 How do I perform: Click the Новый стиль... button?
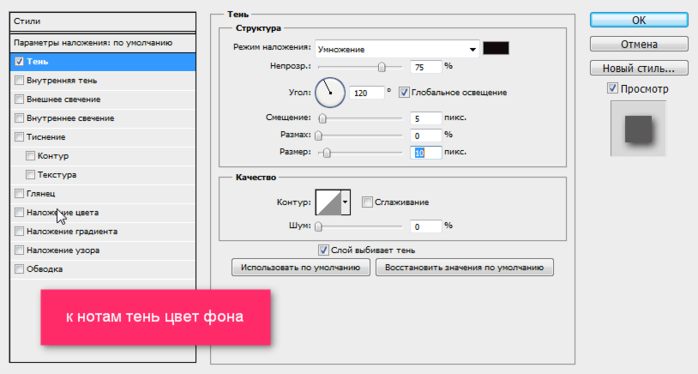coord(639,68)
